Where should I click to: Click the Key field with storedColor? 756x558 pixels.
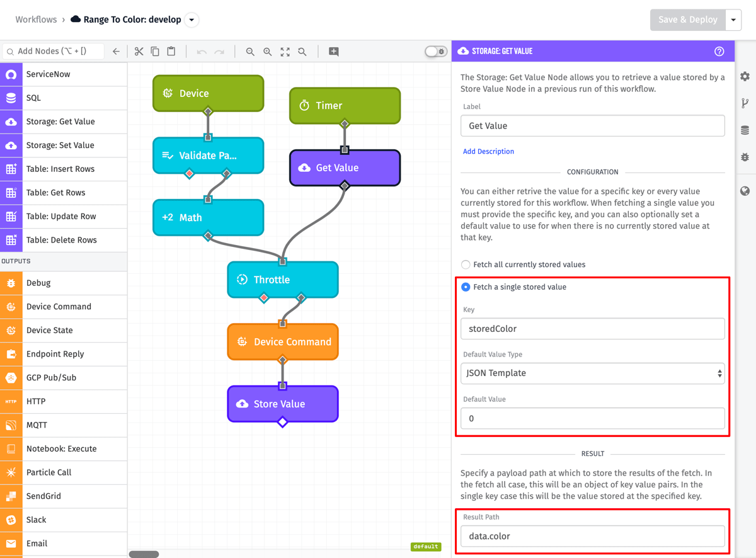click(592, 328)
